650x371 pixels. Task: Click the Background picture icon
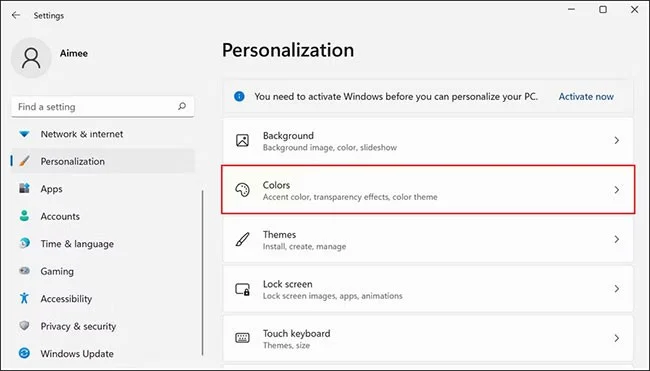[243, 141]
